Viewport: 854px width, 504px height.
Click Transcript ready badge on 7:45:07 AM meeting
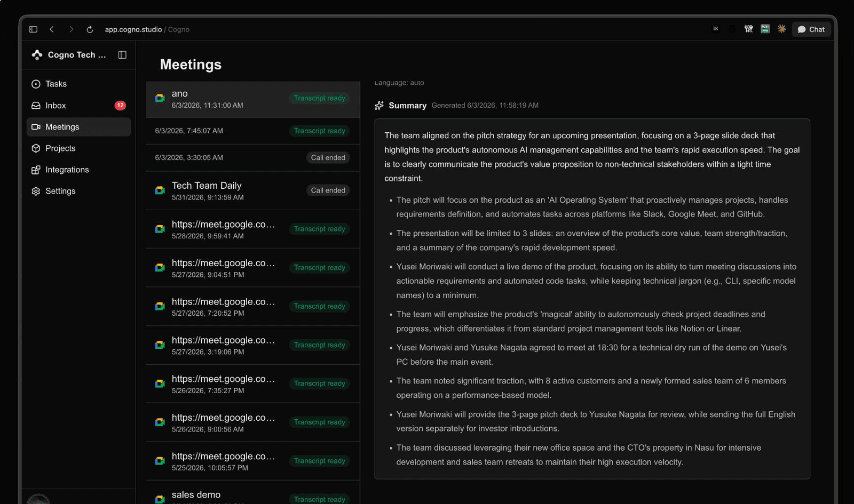tap(319, 131)
